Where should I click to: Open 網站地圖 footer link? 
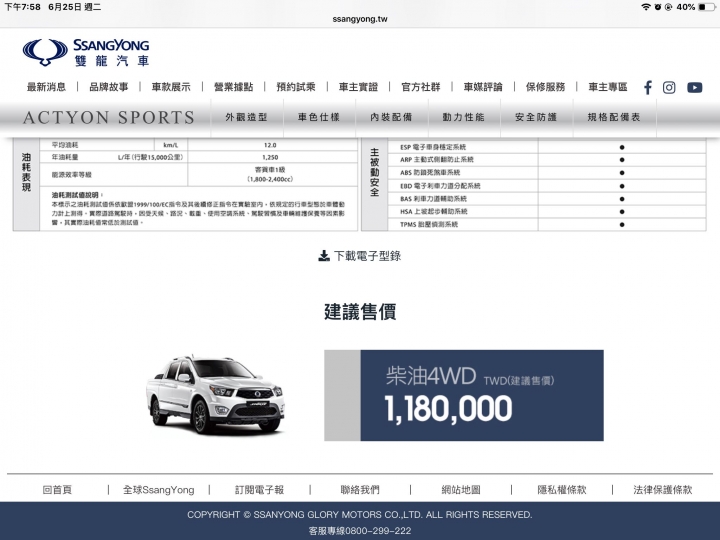tap(461, 490)
